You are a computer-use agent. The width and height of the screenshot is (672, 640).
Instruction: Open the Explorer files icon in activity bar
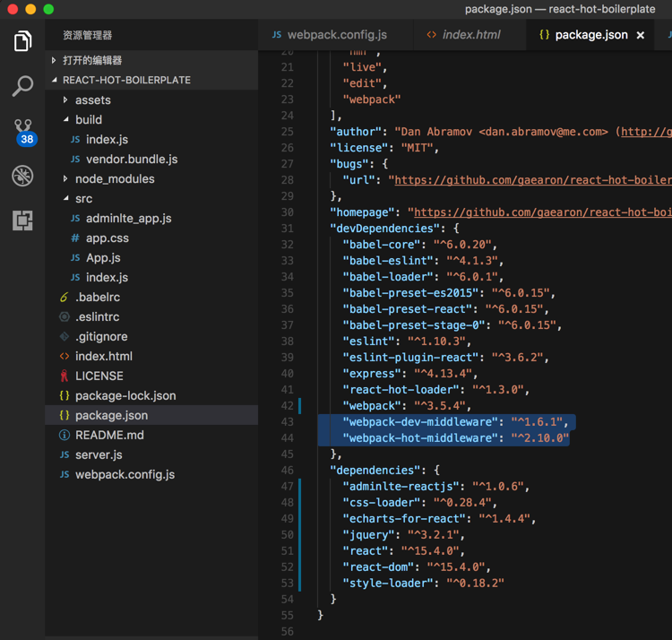(x=22, y=41)
